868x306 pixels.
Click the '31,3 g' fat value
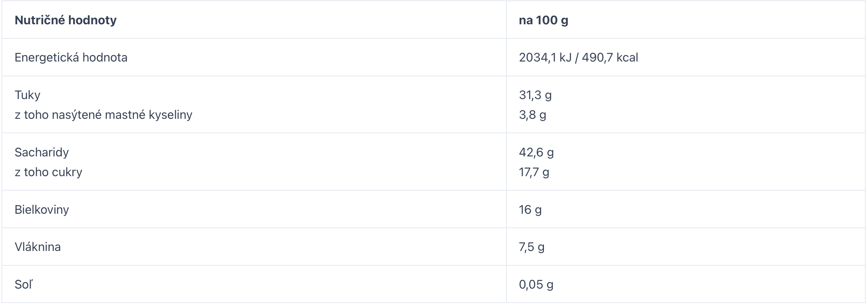[x=535, y=95]
